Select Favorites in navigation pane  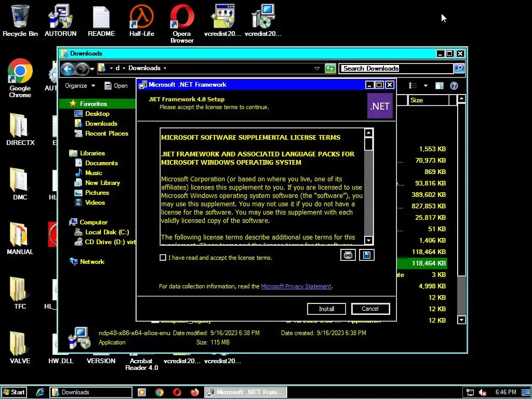[94, 104]
